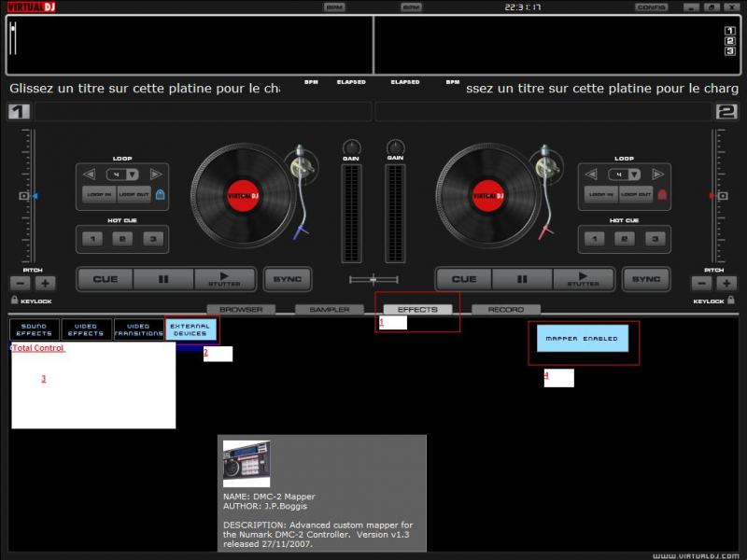Toggle the Mapper Enabled button
The height and width of the screenshot is (560, 747).
click(x=582, y=339)
